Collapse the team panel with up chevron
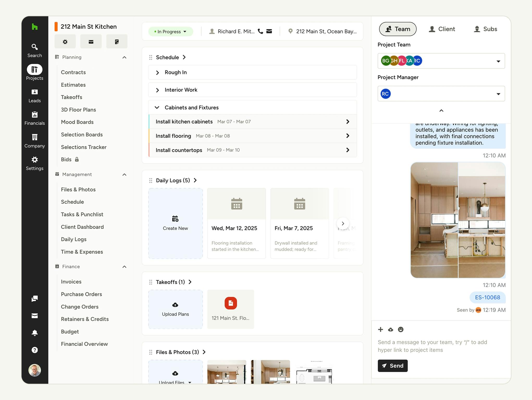Viewport: 532px width, 400px height. point(441,110)
